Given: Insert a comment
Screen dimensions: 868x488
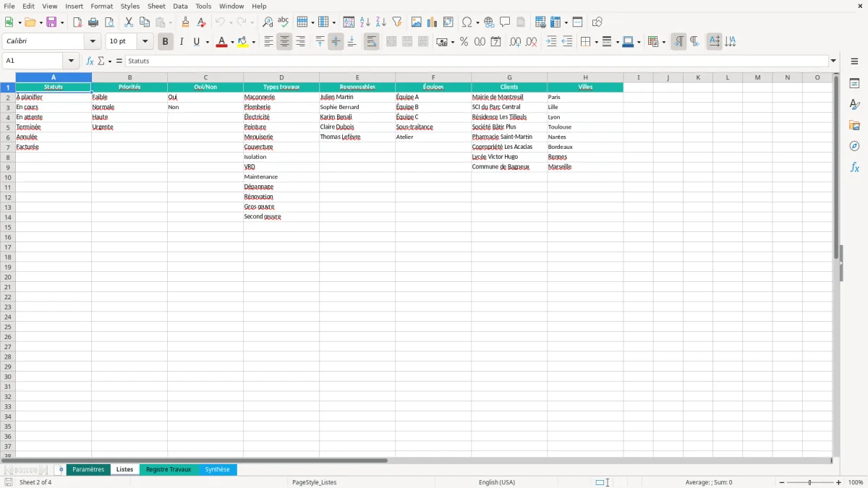Looking at the screenshot, I should [505, 22].
